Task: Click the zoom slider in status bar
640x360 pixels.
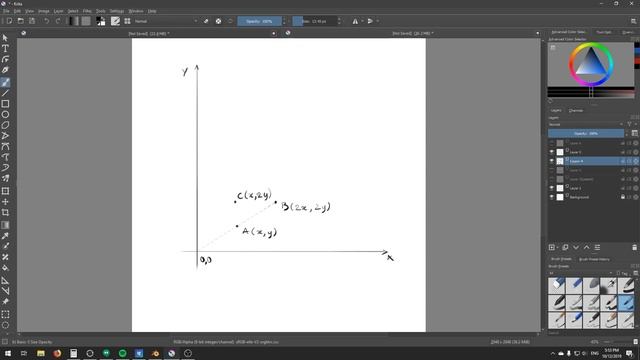Action: 618,342
